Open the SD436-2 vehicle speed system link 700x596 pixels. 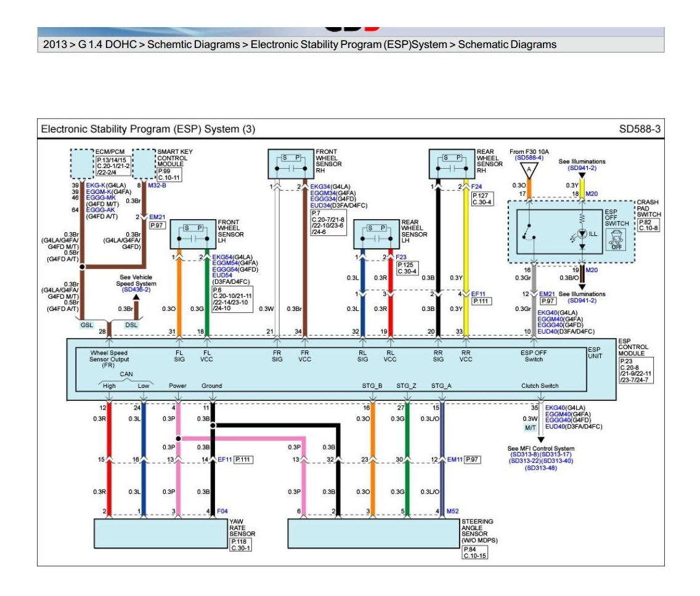click(136, 289)
